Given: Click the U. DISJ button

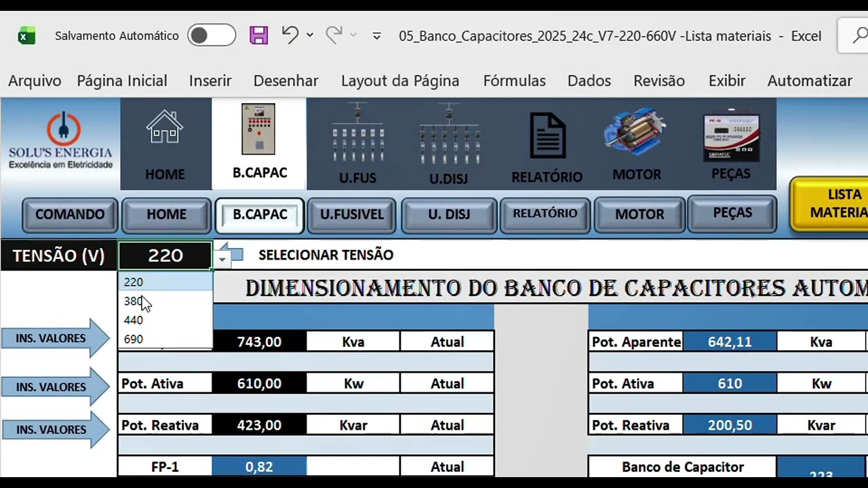Looking at the screenshot, I should tap(448, 215).
